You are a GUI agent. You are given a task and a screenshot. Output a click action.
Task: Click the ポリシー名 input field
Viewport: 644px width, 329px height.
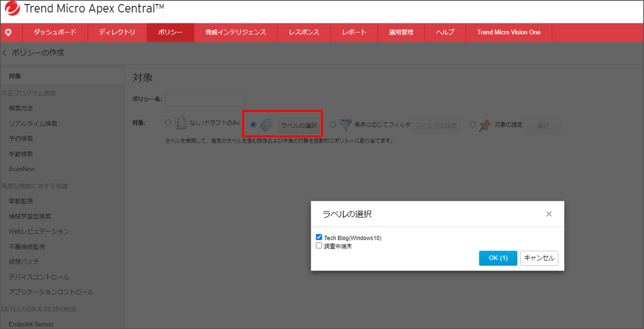click(x=205, y=100)
